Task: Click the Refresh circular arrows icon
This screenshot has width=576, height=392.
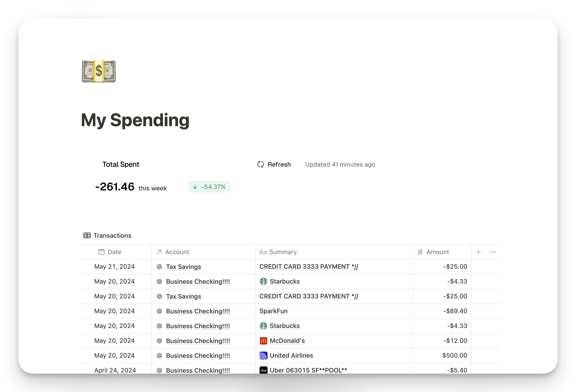Action: [260, 164]
